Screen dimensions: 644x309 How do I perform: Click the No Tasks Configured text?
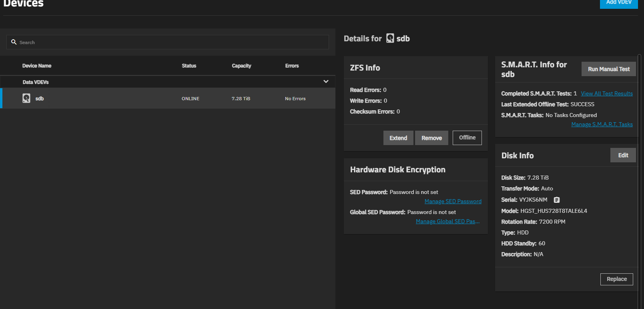571,115
